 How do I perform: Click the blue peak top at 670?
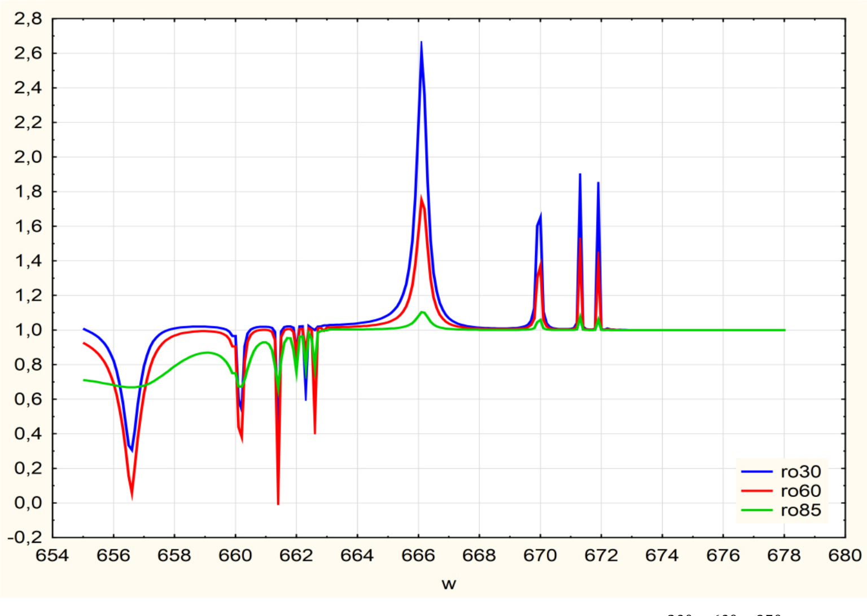coord(541,215)
